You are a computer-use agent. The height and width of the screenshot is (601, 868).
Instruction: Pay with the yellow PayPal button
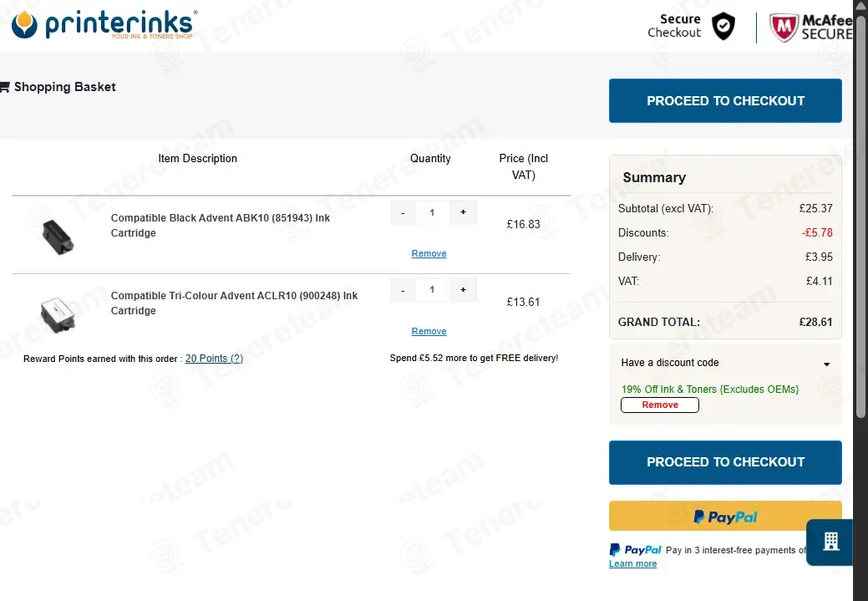[725, 517]
